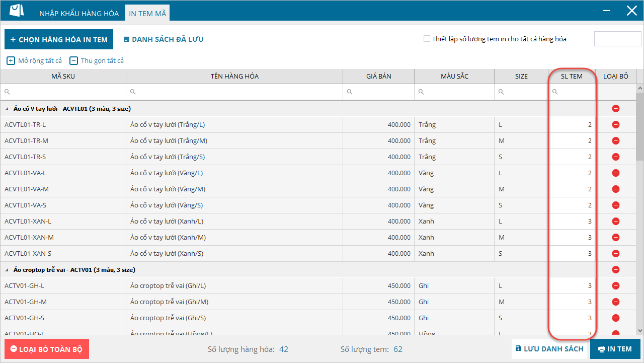Enable Thiết lập số lượng tem checkbox
Viewport: 644px width, 363px height.
[427, 39]
